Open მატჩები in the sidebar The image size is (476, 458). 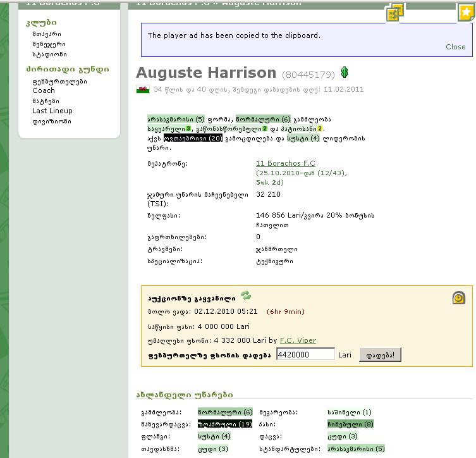tap(46, 101)
